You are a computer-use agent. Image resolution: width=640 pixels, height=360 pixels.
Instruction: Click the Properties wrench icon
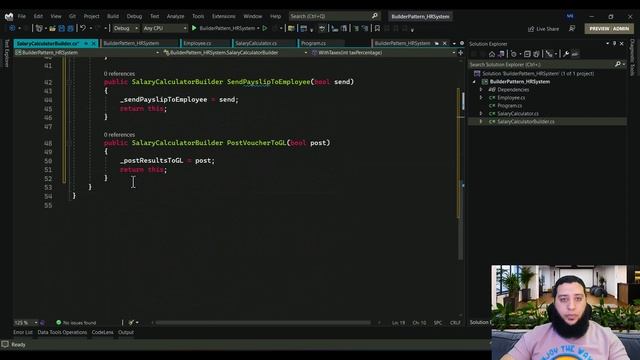(566, 54)
